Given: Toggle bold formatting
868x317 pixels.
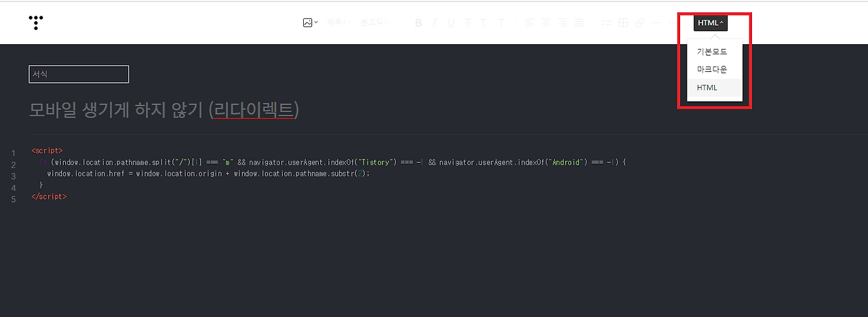Looking at the screenshot, I should (418, 23).
